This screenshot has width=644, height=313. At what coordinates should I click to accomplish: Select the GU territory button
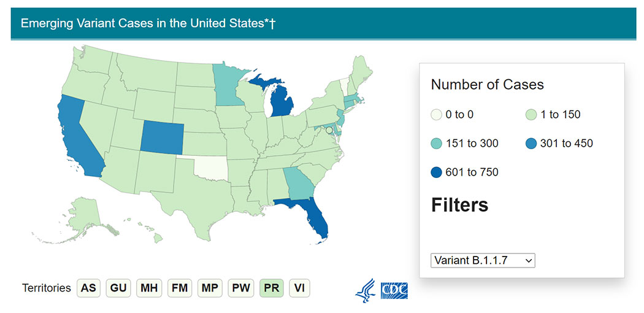118,288
